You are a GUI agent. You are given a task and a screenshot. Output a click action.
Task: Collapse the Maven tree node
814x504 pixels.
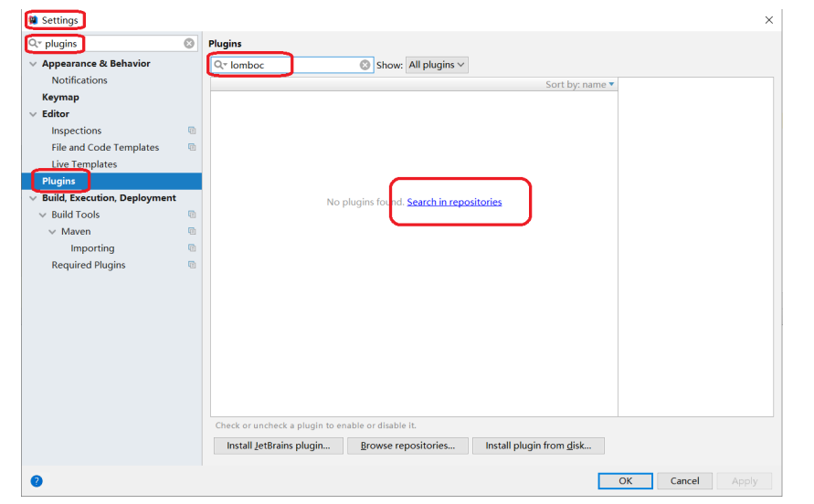click(x=53, y=232)
